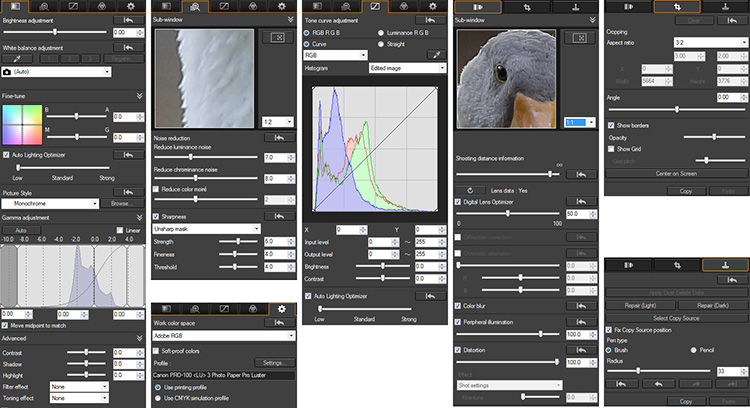This screenshot has height=408, width=750.
Task: Select the Luminance R G B radio button
Action: 379,32
